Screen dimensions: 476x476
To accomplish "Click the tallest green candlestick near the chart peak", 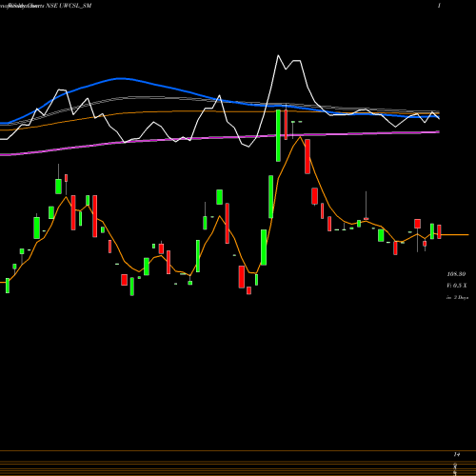I will (x=278, y=135).
